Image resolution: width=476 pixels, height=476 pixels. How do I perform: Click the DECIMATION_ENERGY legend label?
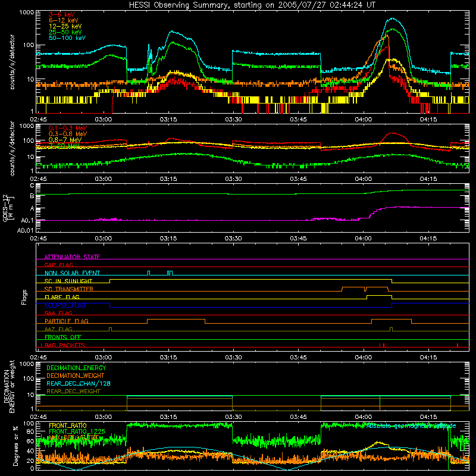76,368
